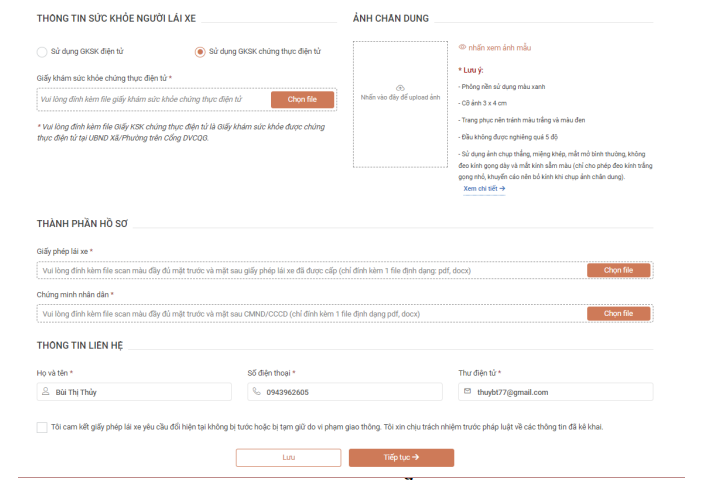Click the Số điện thoại input field

tap(345, 392)
